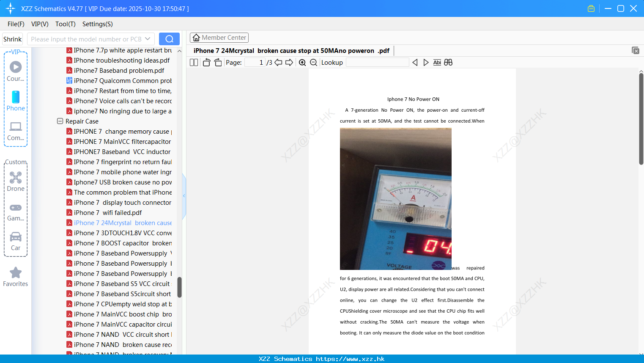Open iPhone 7 MainVCC boost chip

[x=119, y=314]
